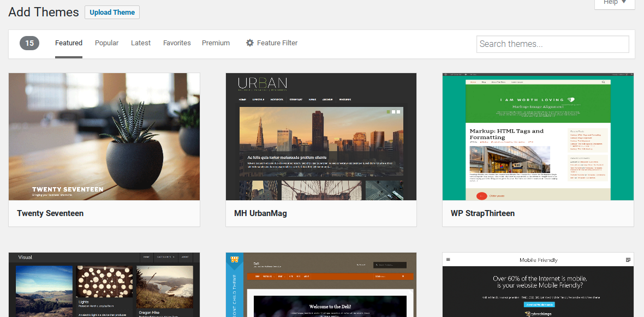Screen dimensions: 644x317
Task: Open the Deli storefront child theme screenshot
Action: 321,285
